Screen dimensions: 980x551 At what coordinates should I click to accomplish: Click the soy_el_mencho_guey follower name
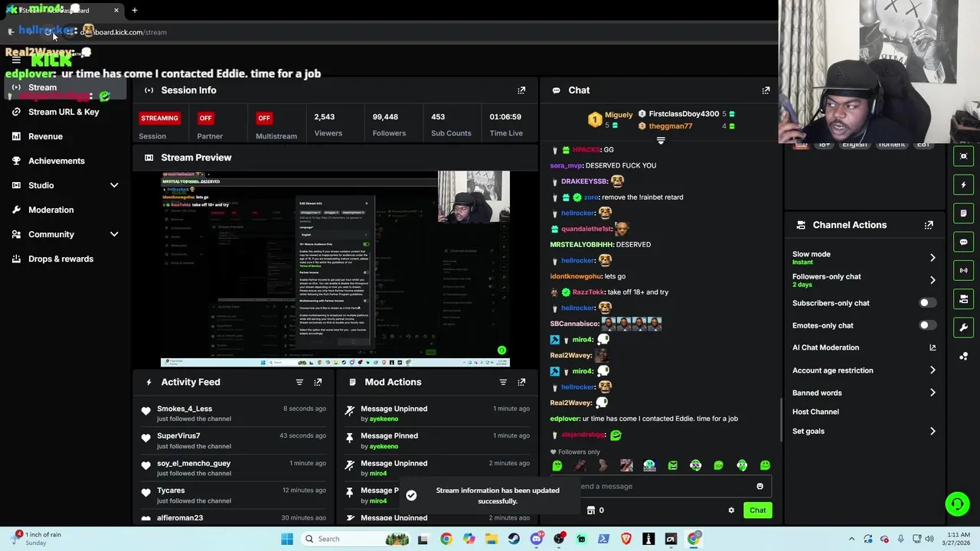pos(194,463)
